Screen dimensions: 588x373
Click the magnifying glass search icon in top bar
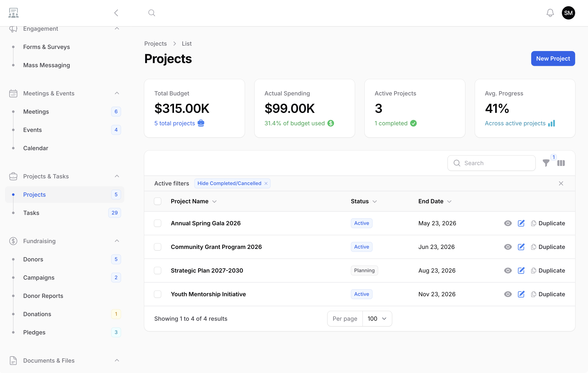[x=152, y=13]
